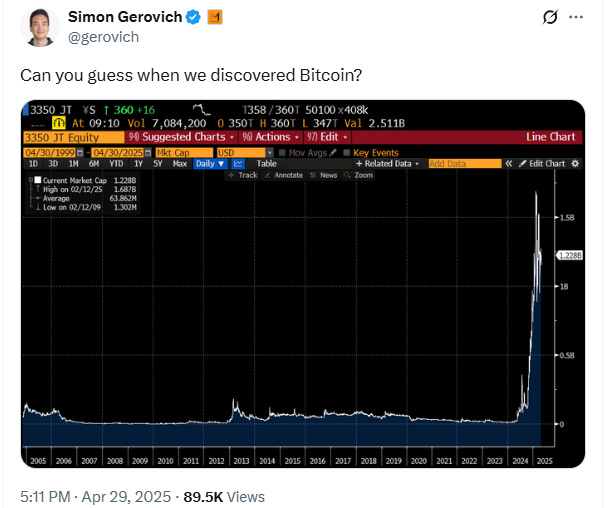Click the 3350 JT Equity field
605x508 pixels.
[74, 137]
